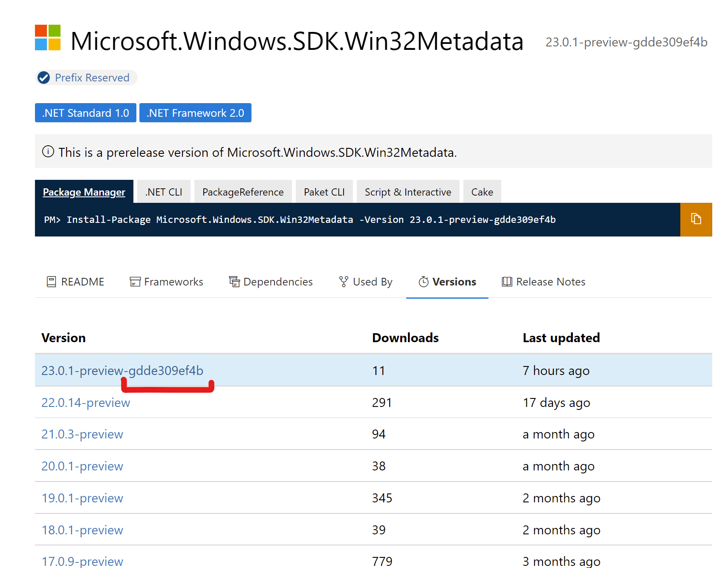Open the Paket CLI tab

[324, 191]
